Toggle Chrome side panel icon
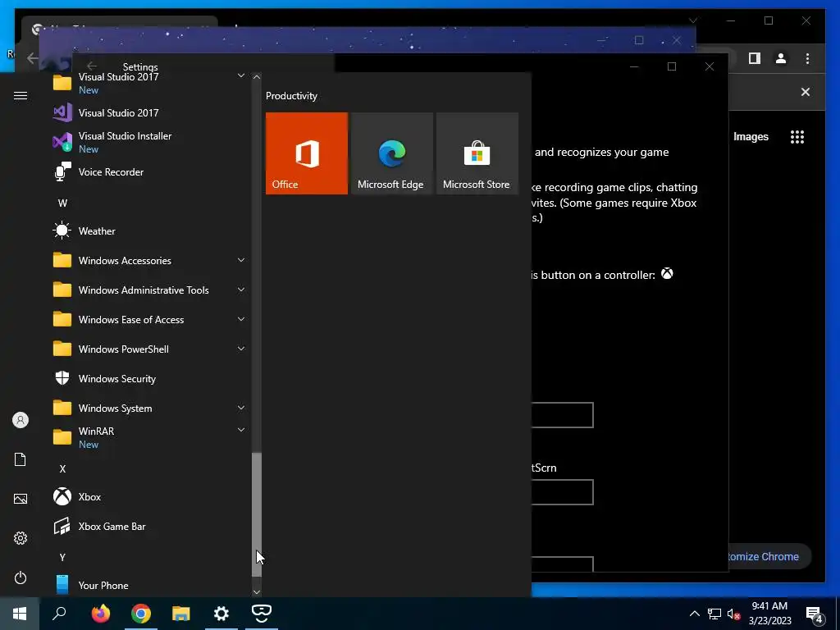The width and height of the screenshot is (840, 630). coord(755,58)
